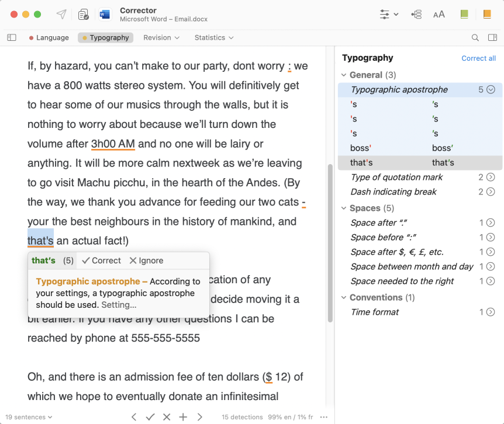Click the search magnifier icon
504x424 pixels.
(x=475, y=37)
